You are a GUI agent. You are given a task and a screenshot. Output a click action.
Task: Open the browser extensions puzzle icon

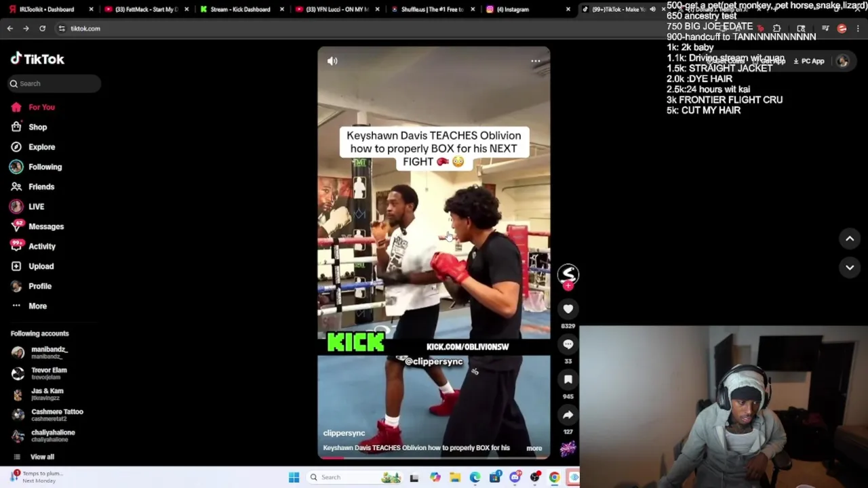[x=776, y=28]
